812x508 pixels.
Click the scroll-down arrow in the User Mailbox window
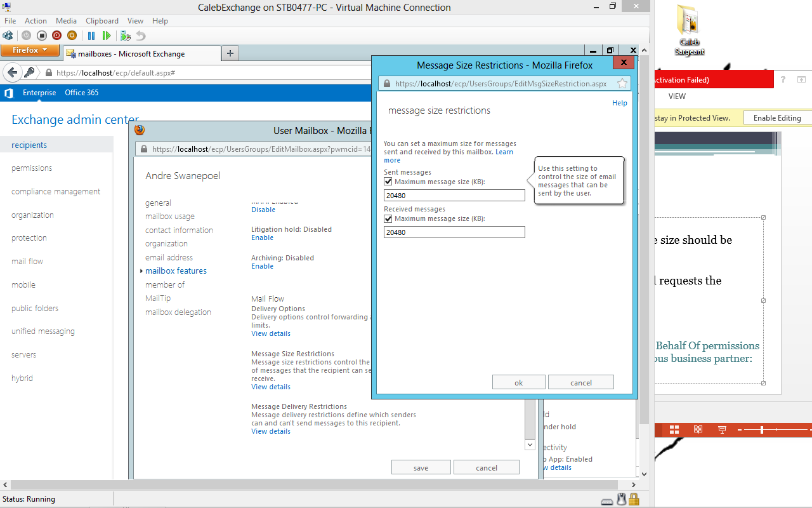click(530, 445)
